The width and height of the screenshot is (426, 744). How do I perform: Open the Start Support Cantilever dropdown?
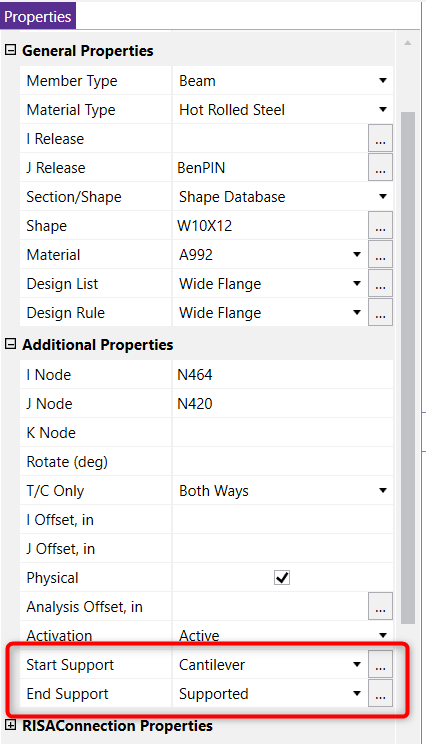357,665
